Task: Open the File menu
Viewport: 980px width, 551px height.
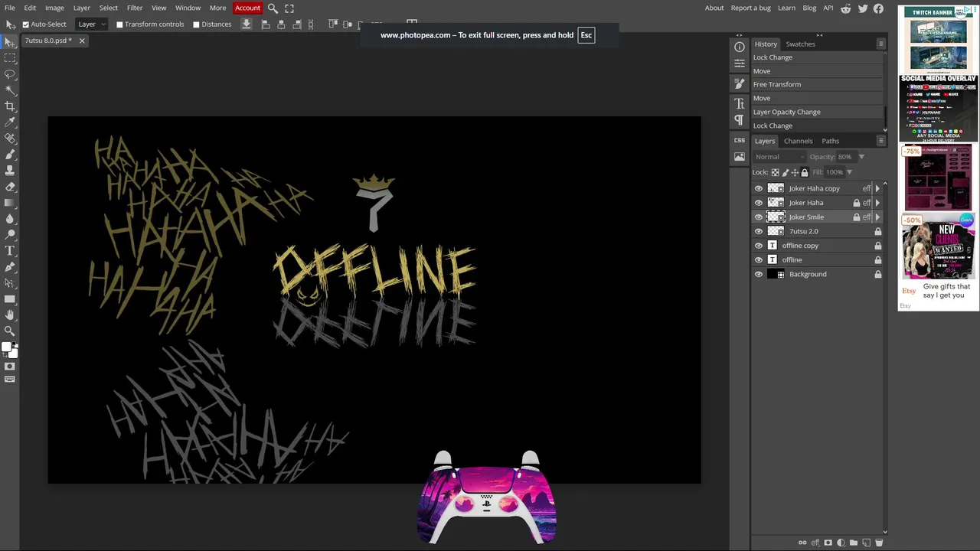Action: click(x=9, y=8)
